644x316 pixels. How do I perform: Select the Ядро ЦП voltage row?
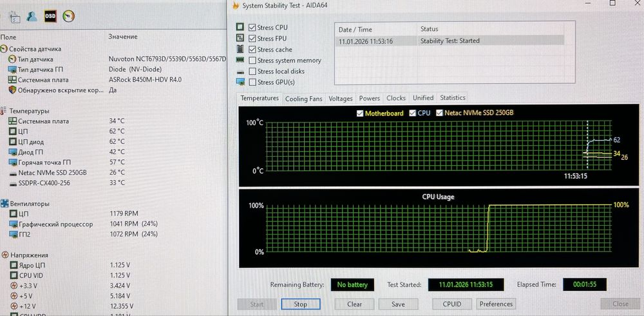pyautogui.click(x=113, y=265)
